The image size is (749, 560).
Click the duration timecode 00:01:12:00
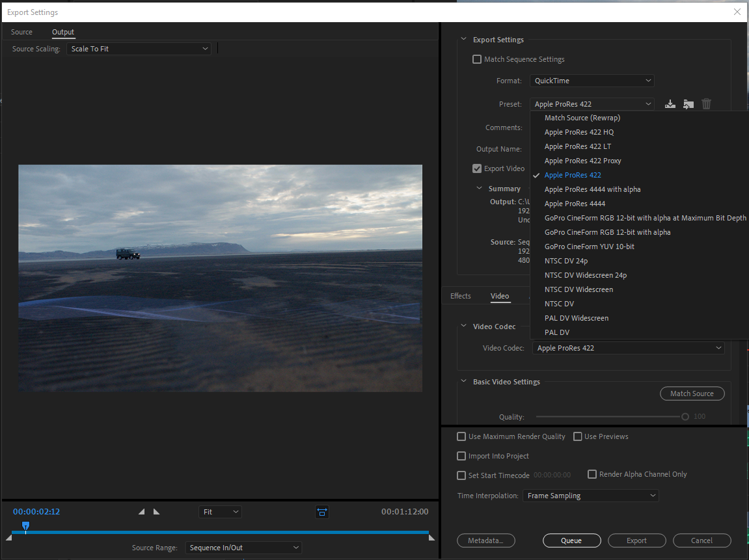click(x=405, y=512)
